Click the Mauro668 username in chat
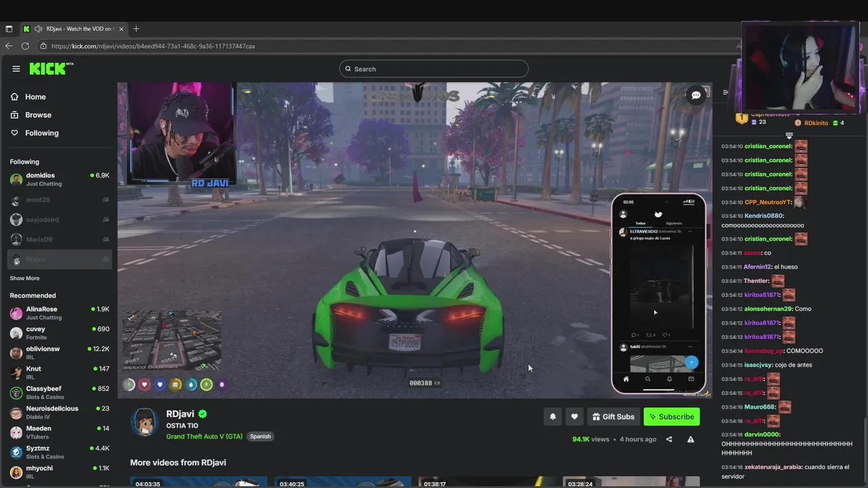 click(x=760, y=407)
